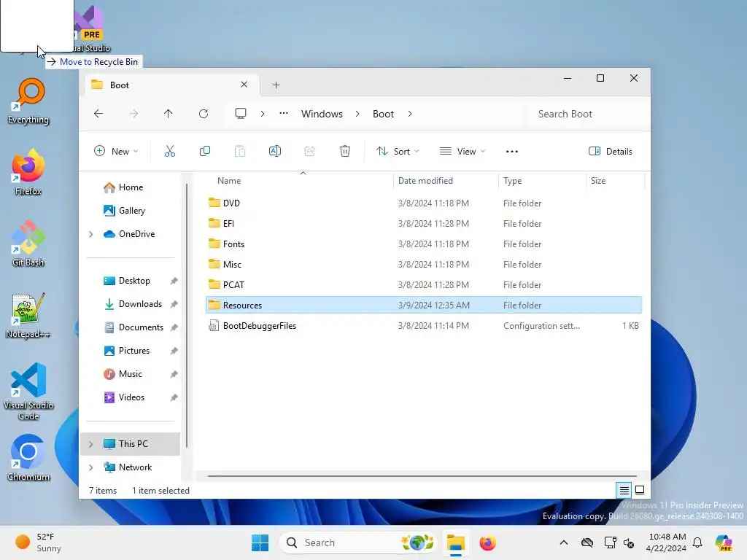Open the View dropdown menu

(x=462, y=152)
